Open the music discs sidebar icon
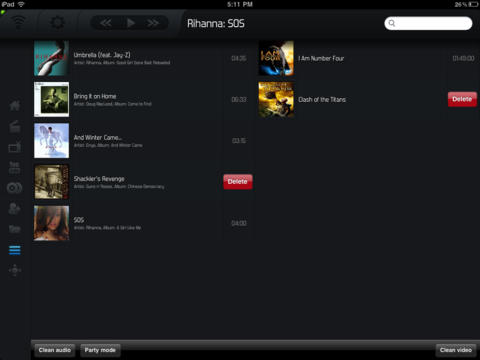This screenshot has height=360, width=480. click(15, 188)
